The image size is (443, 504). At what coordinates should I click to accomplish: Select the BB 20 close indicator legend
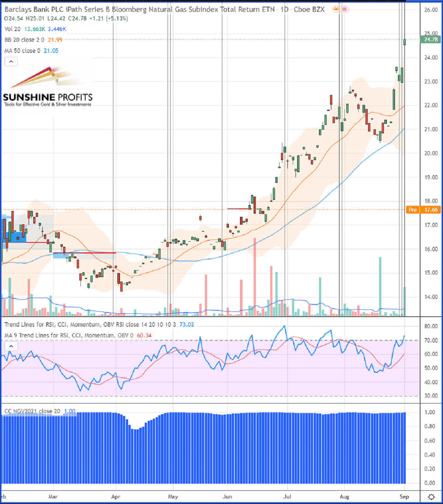click(24, 40)
